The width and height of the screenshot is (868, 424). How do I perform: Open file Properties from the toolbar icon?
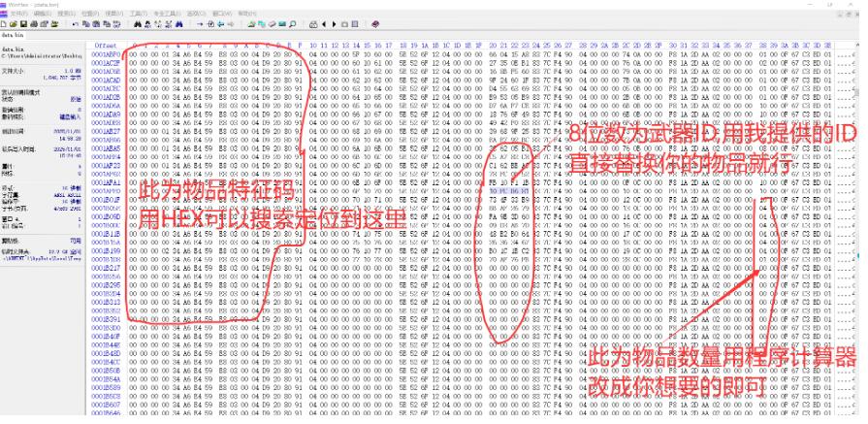point(44,24)
